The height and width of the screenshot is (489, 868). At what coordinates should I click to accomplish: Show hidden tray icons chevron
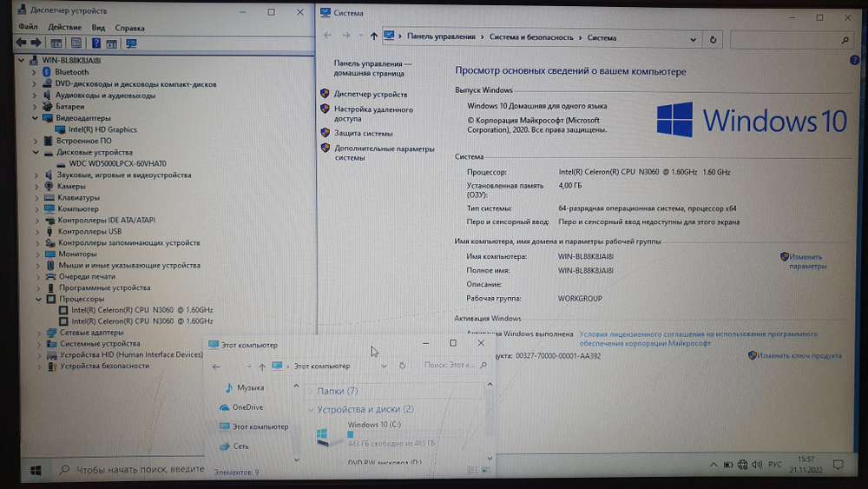713,465
